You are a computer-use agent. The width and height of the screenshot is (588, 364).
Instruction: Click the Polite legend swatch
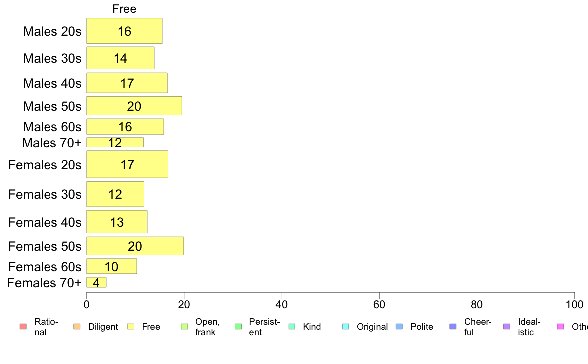pyautogui.click(x=399, y=327)
